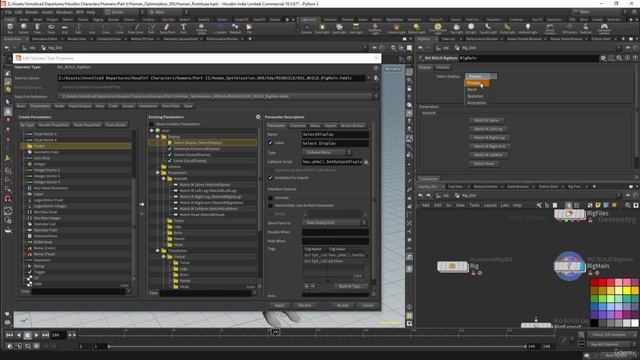640x360 pixels.
Task: Open the Show Parm In dropdown
Action: click(x=334, y=222)
